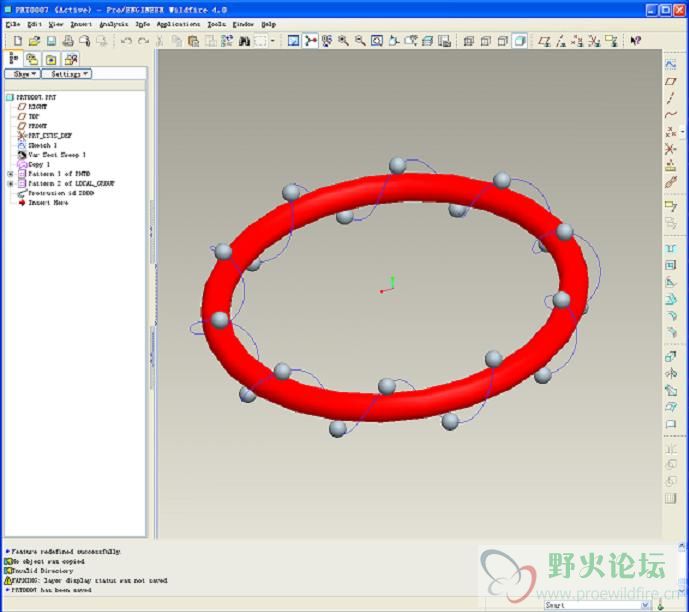Select the TOP datum plane in tree
This screenshot has width=689, height=612.
pyautogui.click(x=28, y=116)
